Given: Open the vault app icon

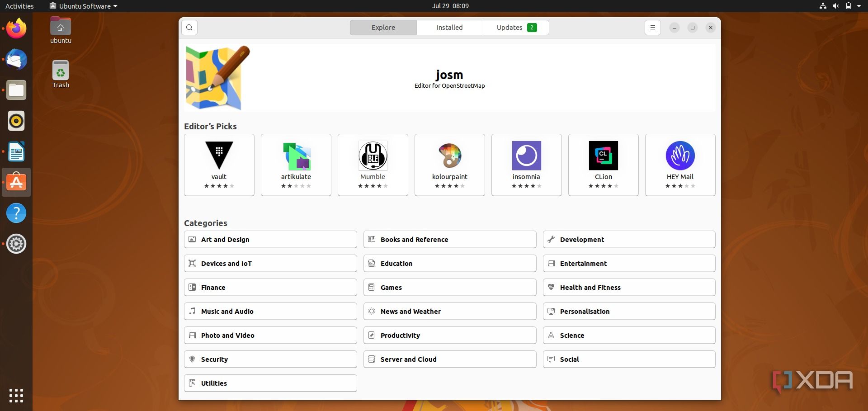Looking at the screenshot, I should (x=219, y=155).
